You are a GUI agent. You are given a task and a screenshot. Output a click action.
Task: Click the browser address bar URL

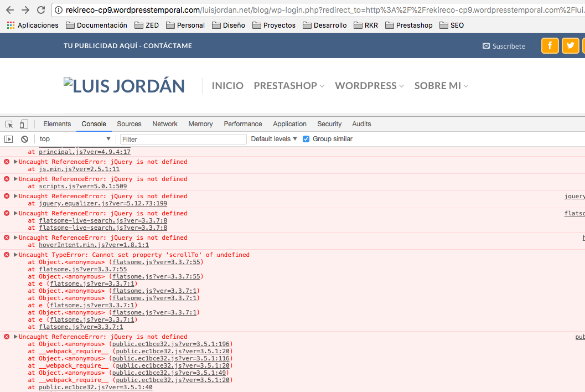click(x=324, y=10)
